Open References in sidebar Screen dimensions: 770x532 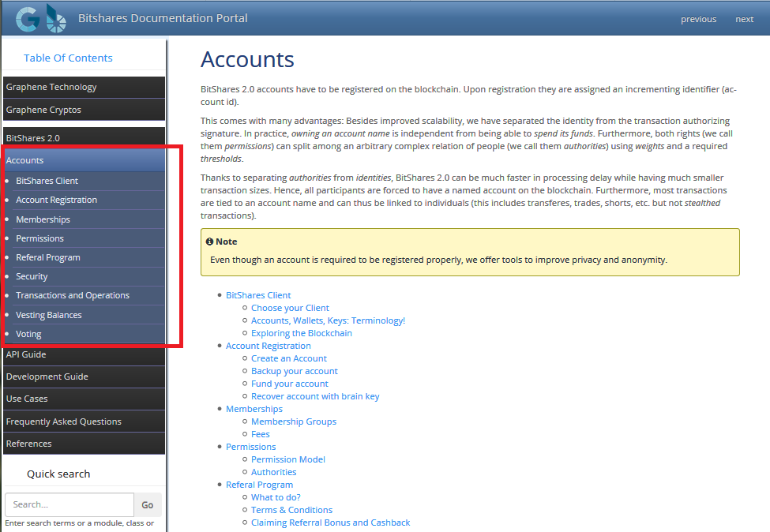pos(84,444)
